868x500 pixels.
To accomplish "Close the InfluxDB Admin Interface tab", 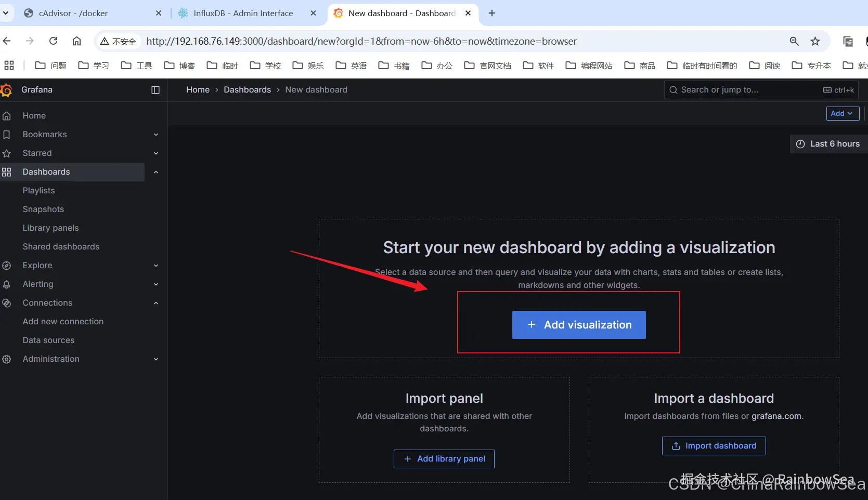I will (x=313, y=13).
